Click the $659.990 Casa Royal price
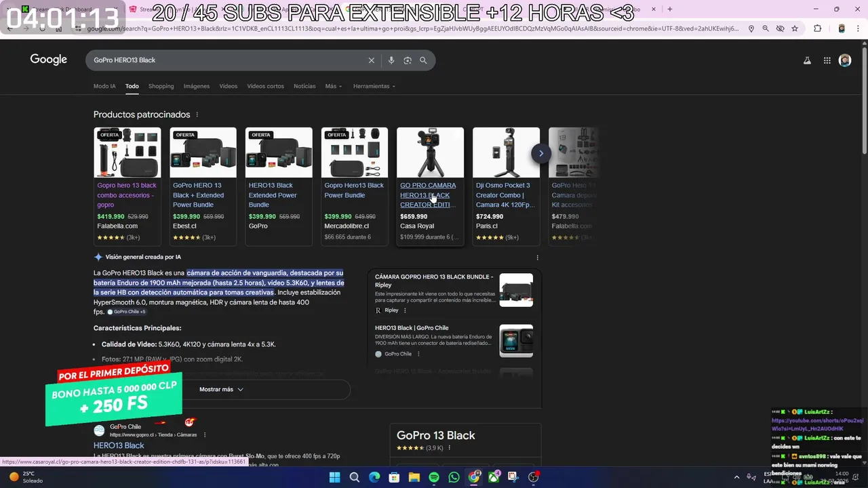 pos(414,217)
